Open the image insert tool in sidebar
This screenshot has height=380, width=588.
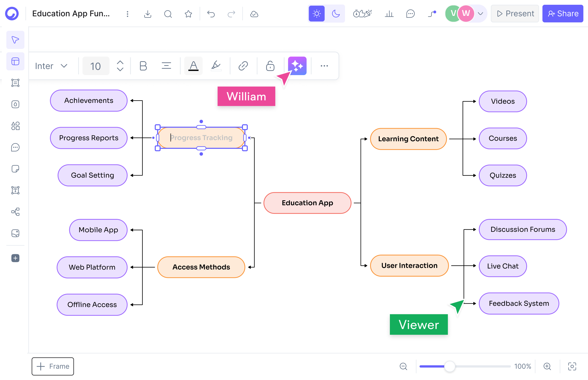[15, 233]
